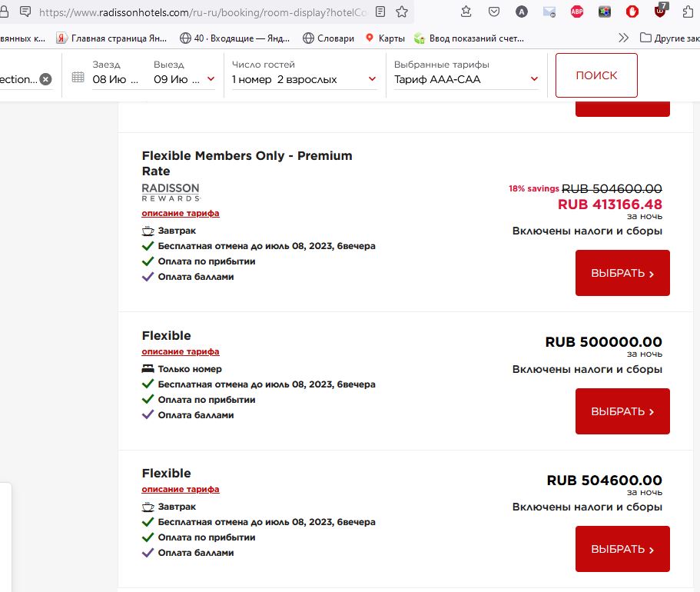The width and height of the screenshot is (700, 592).
Task: Click 'Только номер' text
Action: (190, 369)
